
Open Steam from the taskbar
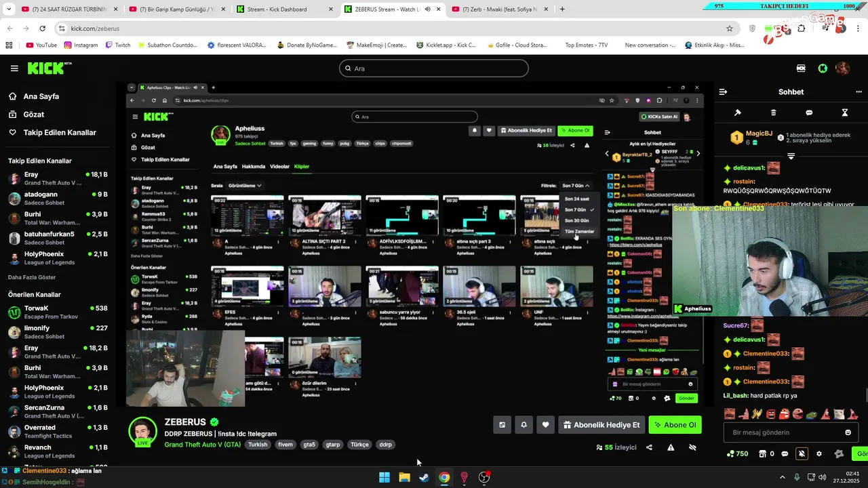click(424, 477)
